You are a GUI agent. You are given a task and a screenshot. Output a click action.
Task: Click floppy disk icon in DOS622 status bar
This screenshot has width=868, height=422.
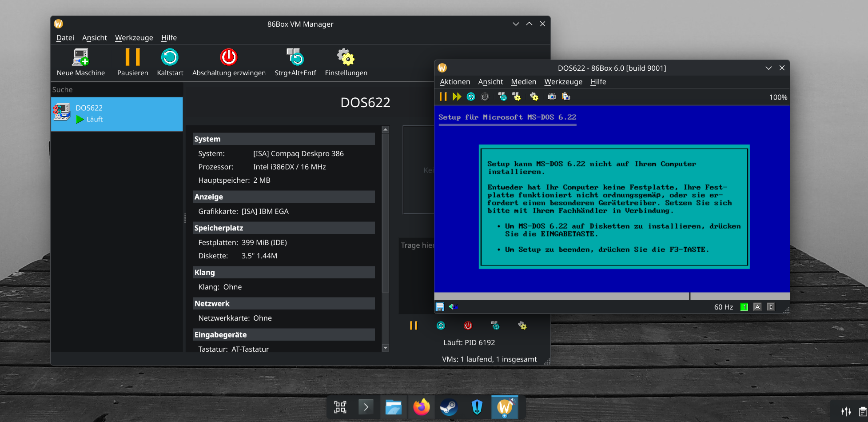click(x=440, y=307)
